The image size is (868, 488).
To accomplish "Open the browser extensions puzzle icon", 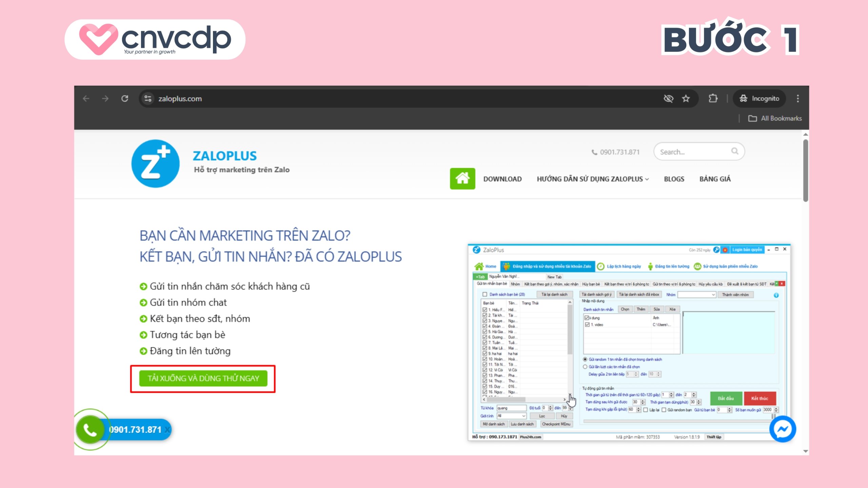I will [x=713, y=99].
